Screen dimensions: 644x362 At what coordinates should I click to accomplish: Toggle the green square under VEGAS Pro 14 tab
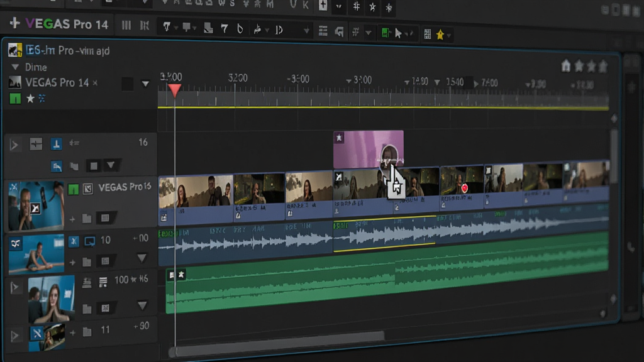click(x=15, y=99)
